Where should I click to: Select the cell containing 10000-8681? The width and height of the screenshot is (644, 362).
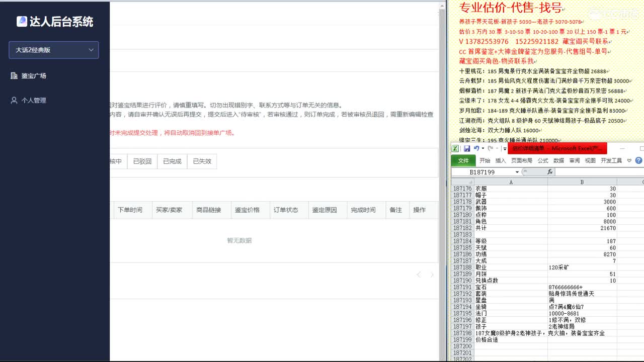point(582,313)
